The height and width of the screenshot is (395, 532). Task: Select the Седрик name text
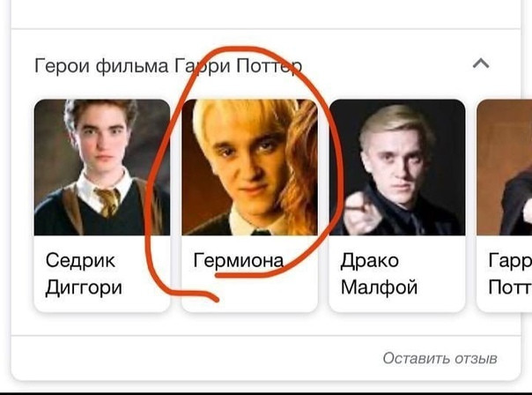coord(80,260)
